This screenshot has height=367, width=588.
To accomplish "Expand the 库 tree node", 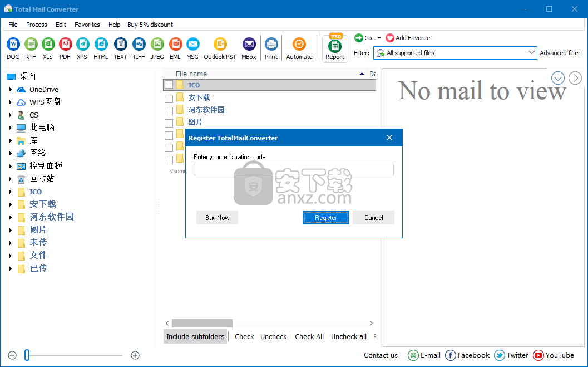I will tap(10, 140).
